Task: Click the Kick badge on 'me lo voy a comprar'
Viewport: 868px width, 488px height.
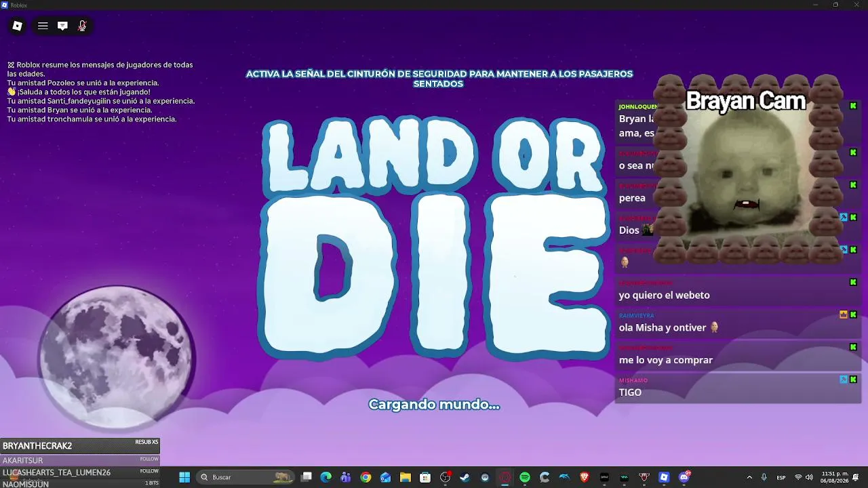Action: (x=853, y=347)
